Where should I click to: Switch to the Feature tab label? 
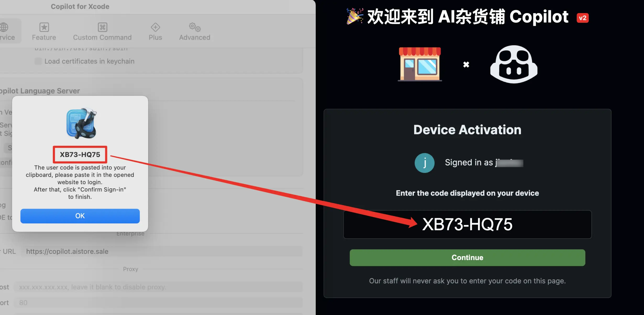click(44, 37)
